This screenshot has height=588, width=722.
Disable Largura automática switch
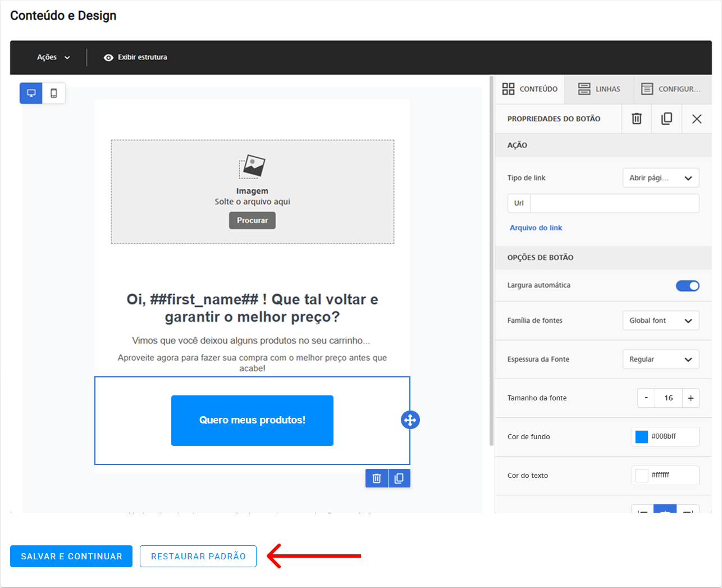(687, 286)
